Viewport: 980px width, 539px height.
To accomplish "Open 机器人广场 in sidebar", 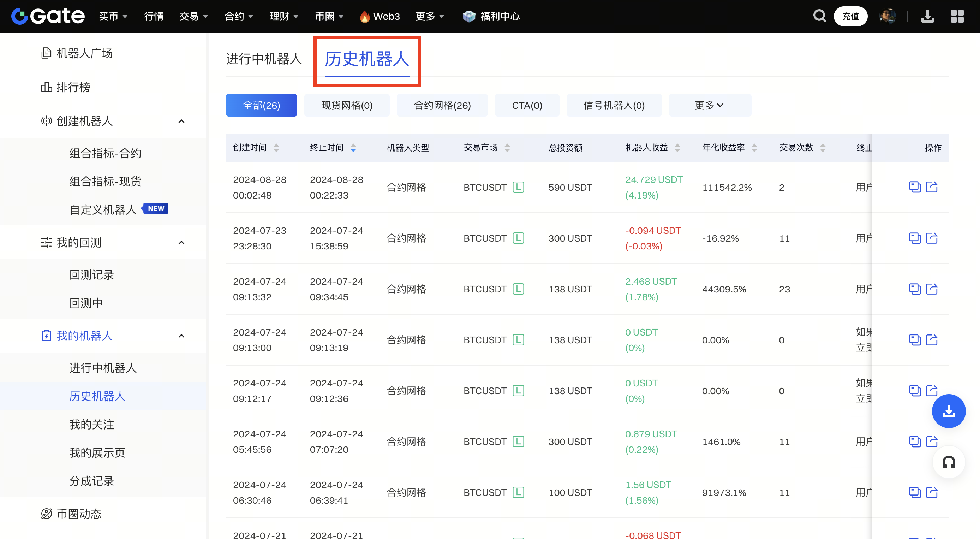I will coord(84,53).
